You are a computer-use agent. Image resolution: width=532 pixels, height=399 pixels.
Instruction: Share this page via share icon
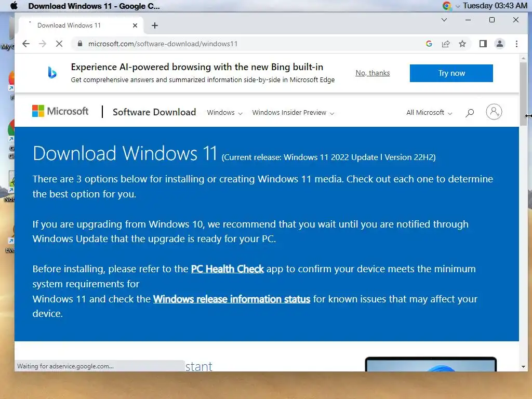(x=445, y=44)
